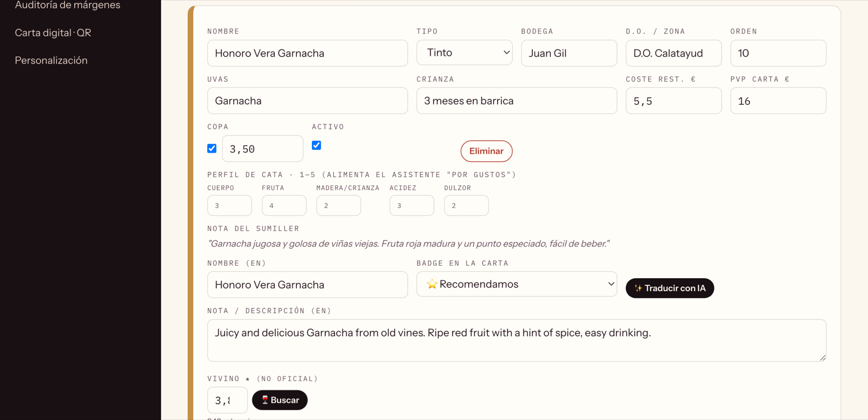Click the sparkle icon on Traducir button
This screenshot has height=420, width=868.
tap(638, 288)
